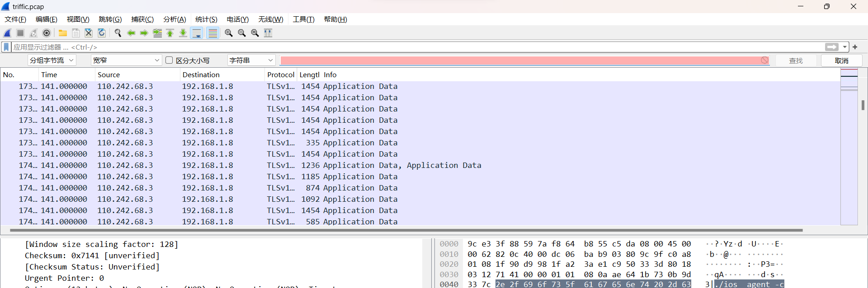Sort packets by the No. column header
The height and width of the screenshot is (288, 868).
click(x=20, y=75)
